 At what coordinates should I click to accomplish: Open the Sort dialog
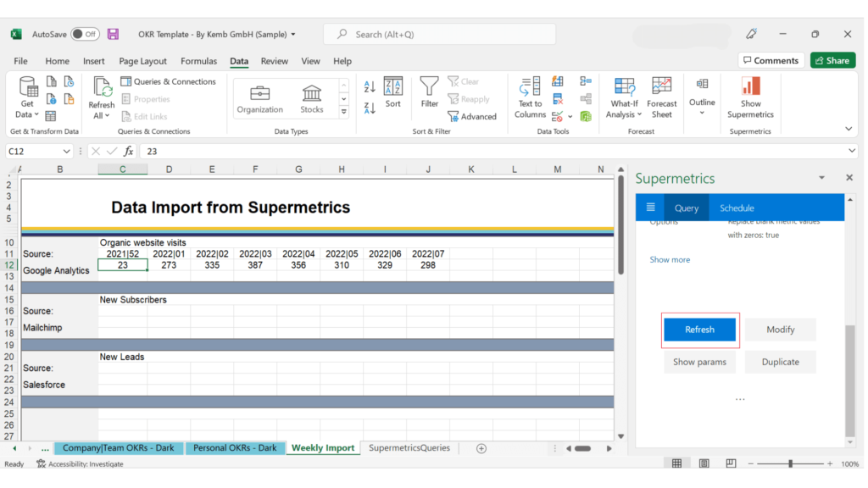pyautogui.click(x=393, y=91)
